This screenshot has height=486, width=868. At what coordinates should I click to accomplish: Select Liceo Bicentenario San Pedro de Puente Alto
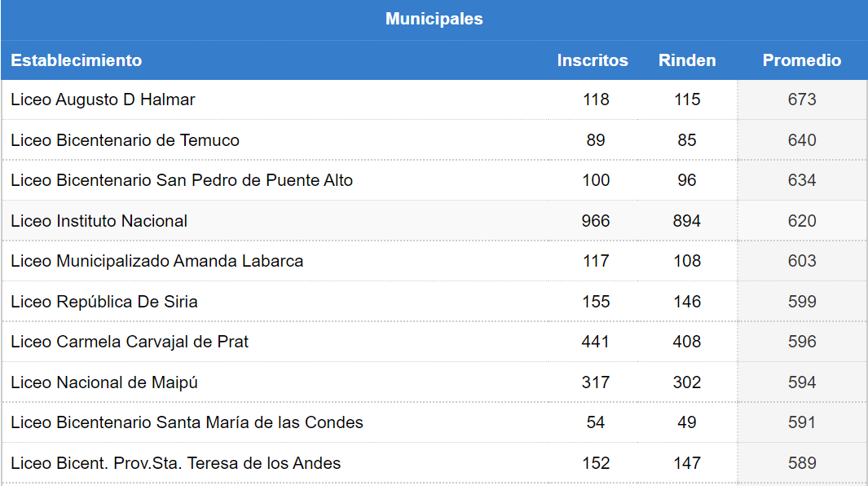(x=182, y=180)
